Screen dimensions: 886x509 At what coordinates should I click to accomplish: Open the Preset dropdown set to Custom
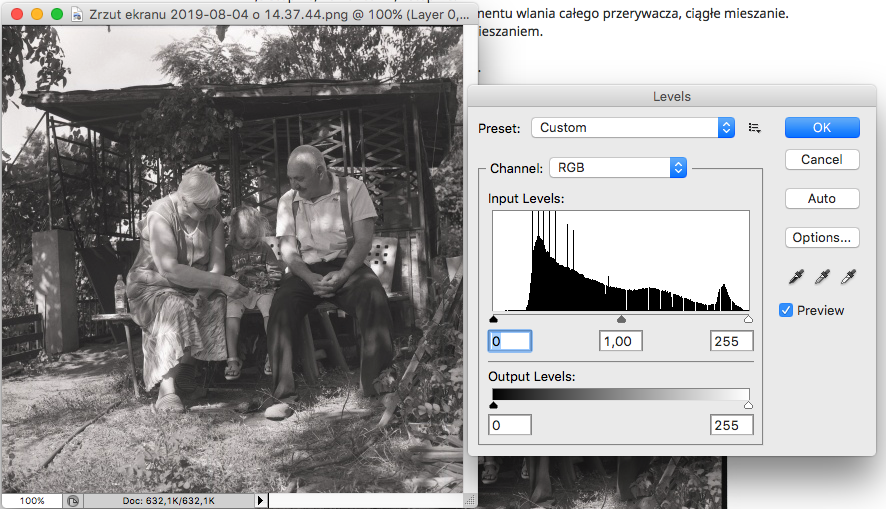633,128
